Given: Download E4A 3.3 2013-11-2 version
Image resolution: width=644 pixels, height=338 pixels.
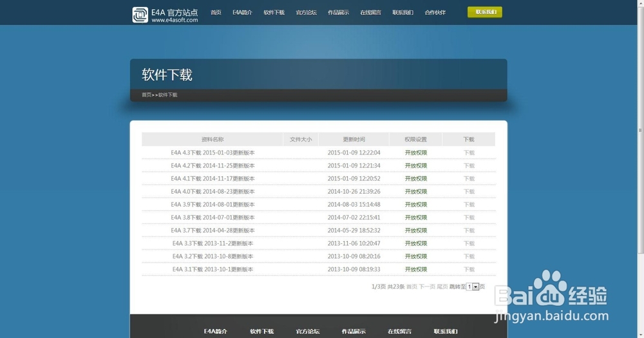Looking at the screenshot, I should [469, 243].
